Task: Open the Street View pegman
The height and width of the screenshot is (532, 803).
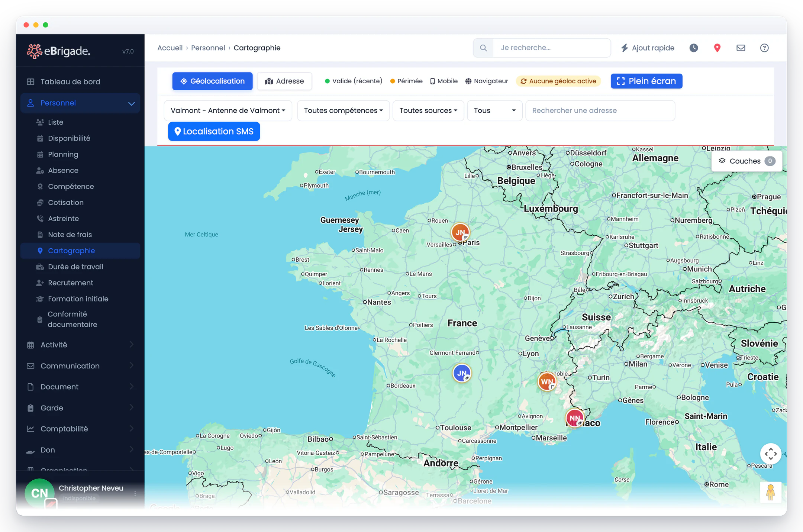Action: [770, 492]
